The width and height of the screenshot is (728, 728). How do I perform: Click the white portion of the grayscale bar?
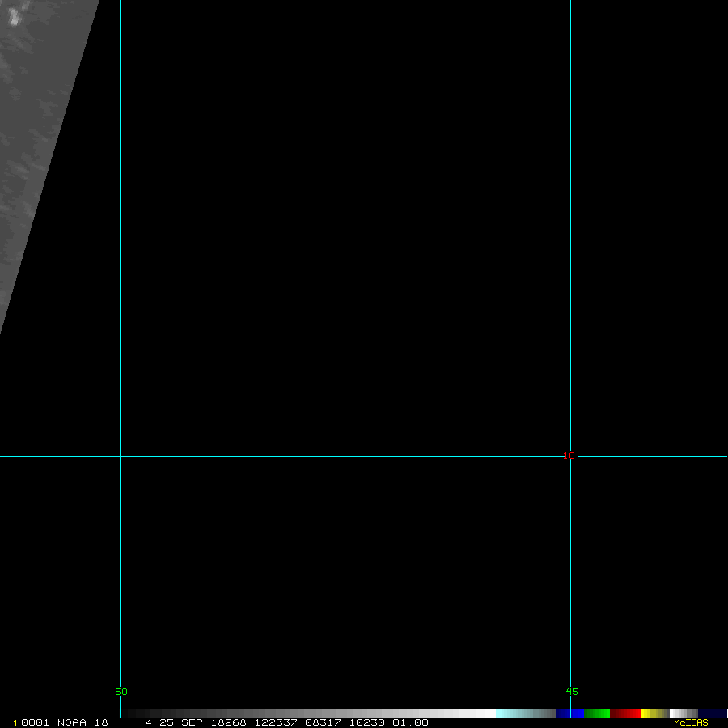click(x=481, y=713)
